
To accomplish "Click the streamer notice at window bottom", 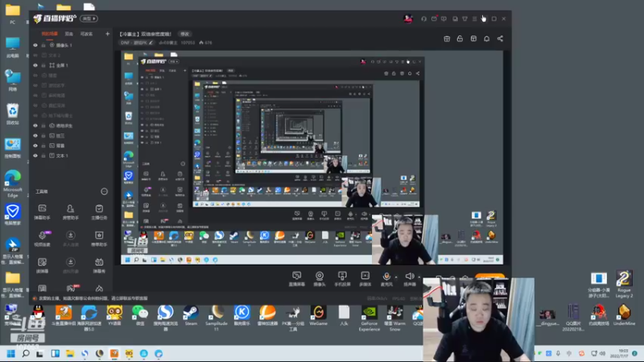I will [93, 298].
